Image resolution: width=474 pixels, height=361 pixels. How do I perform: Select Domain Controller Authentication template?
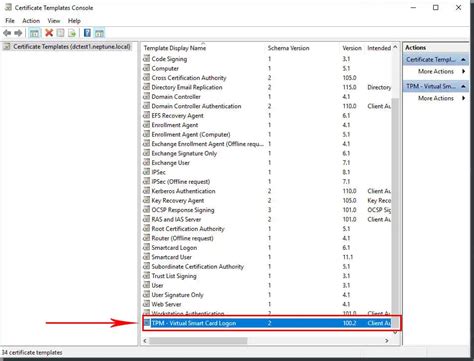196,106
